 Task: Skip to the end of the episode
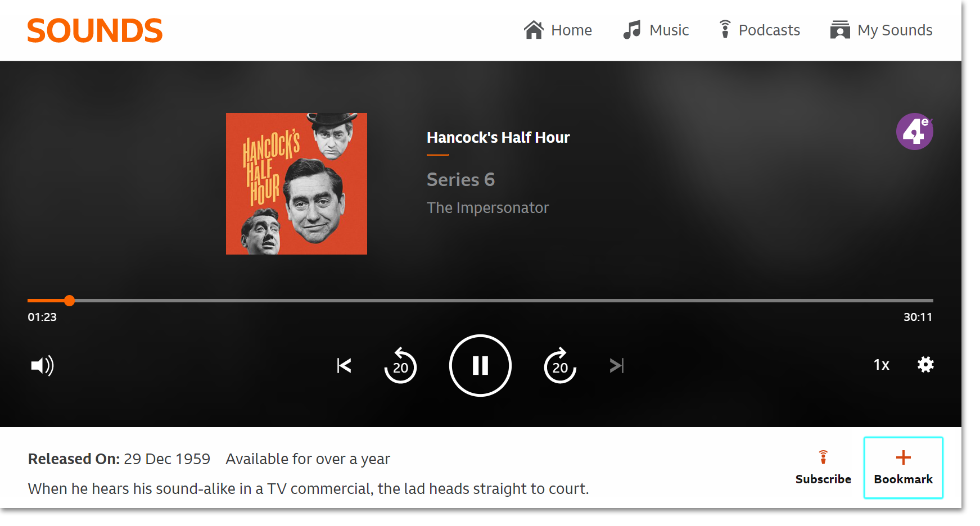pos(616,365)
